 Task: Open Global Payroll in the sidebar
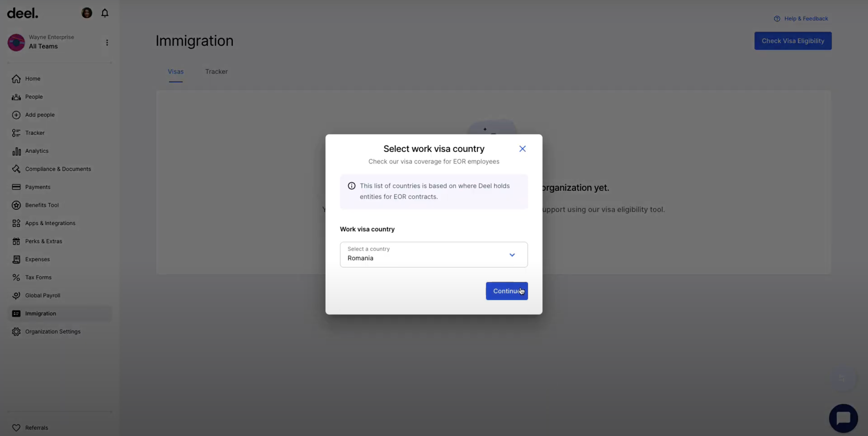tap(60, 295)
